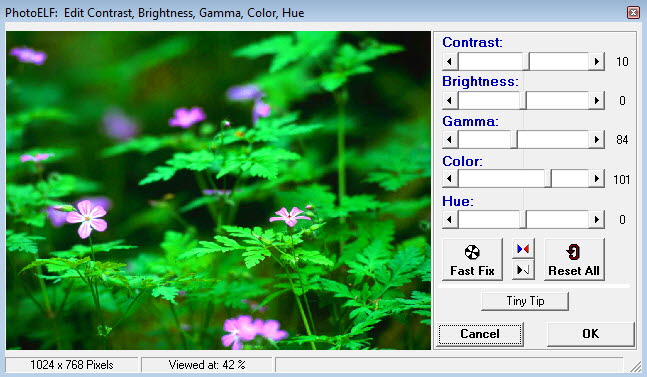This screenshot has width=647, height=377.
Task: Click the Gamma slider left arrow
Action: 450,139
